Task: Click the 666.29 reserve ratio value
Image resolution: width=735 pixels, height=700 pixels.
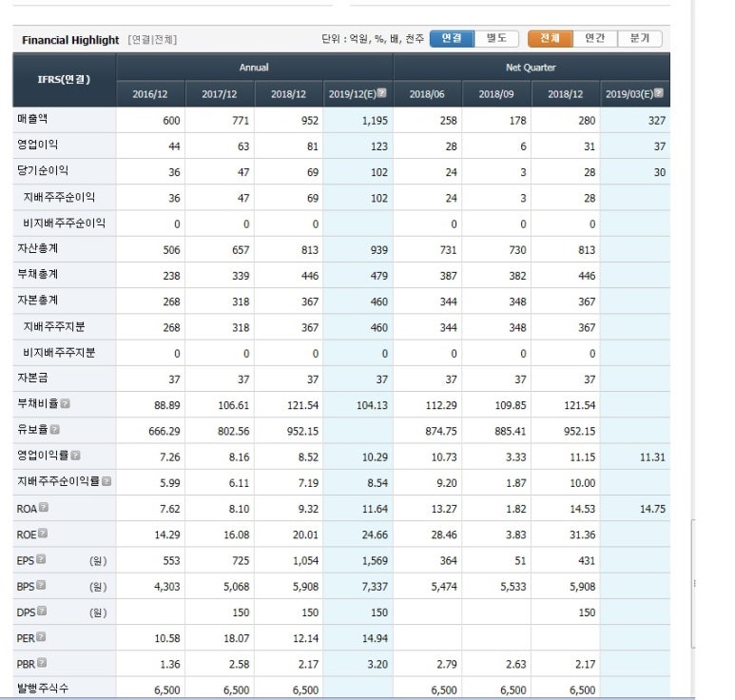Action: 164,431
